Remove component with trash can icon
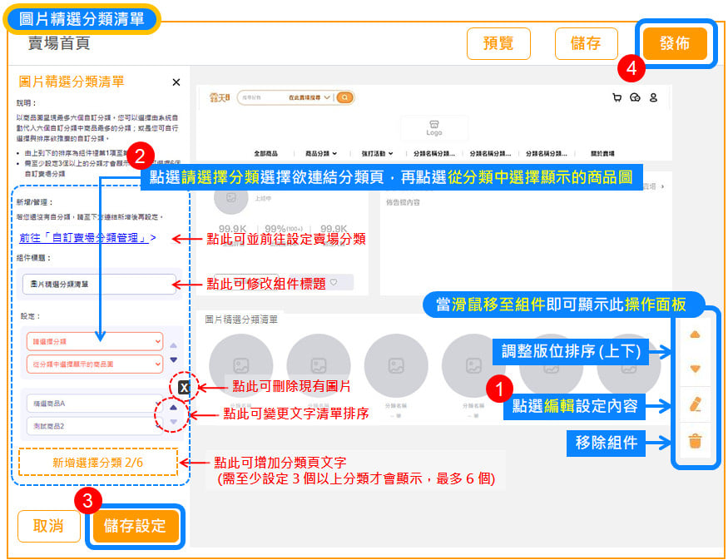The height and width of the screenshot is (560, 728). point(696,441)
